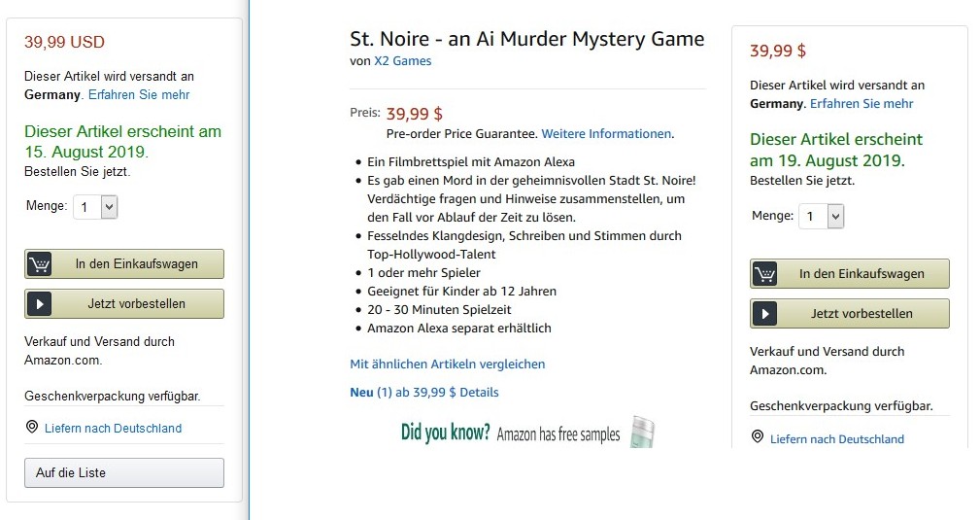Click 'Did you know?' free samples banner

pyautogui.click(x=510, y=433)
